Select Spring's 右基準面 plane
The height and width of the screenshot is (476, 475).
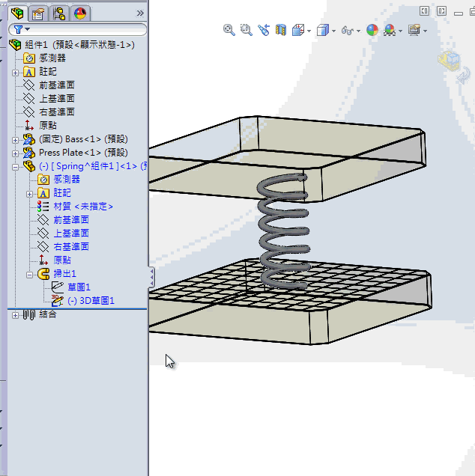[x=71, y=246]
